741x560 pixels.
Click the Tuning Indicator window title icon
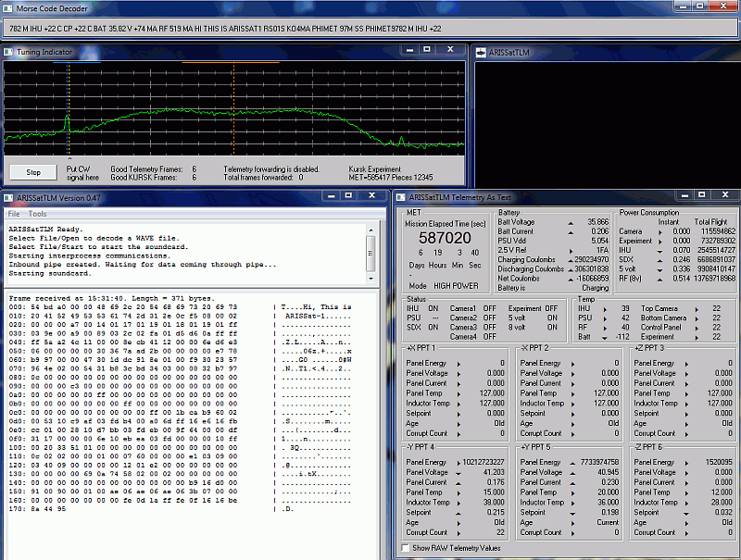[8, 52]
